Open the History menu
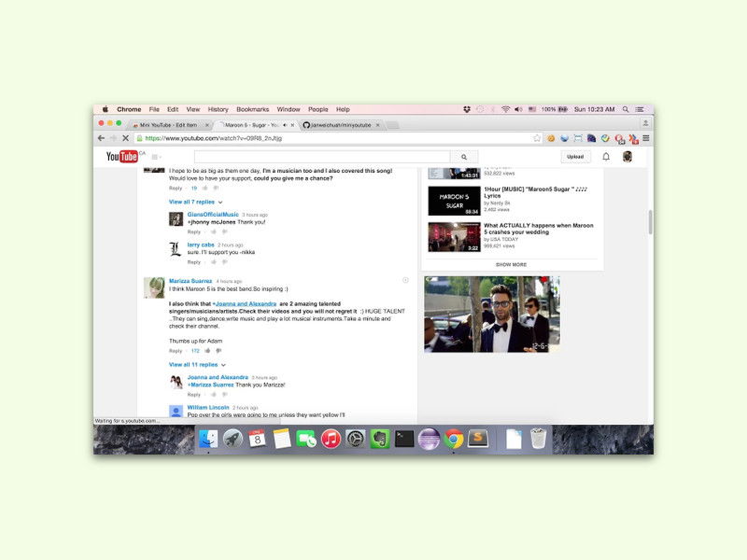The height and width of the screenshot is (560, 747). pos(218,109)
